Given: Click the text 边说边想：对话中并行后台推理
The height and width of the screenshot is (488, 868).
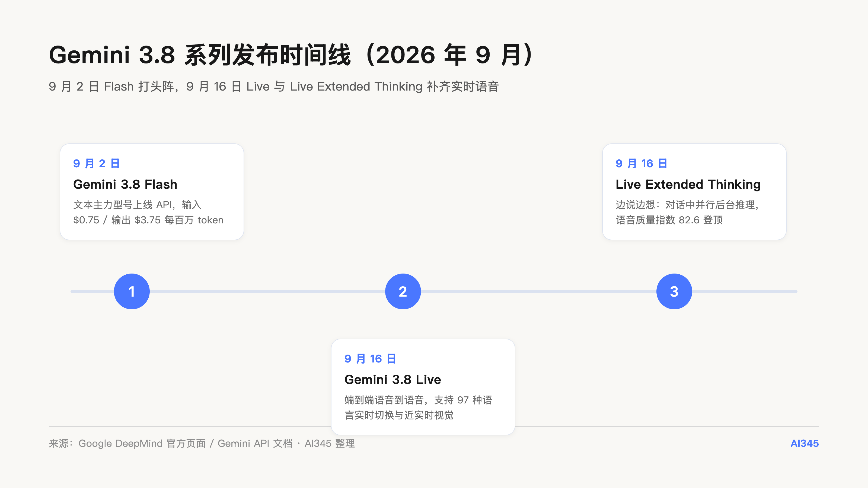Looking at the screenshot, I should coord(688,205).
